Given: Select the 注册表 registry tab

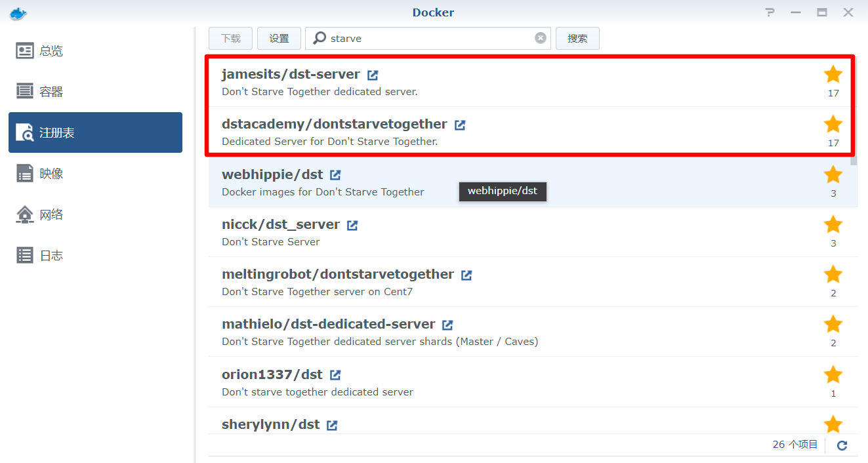Looking at the screenshot, I should [95, 132].
